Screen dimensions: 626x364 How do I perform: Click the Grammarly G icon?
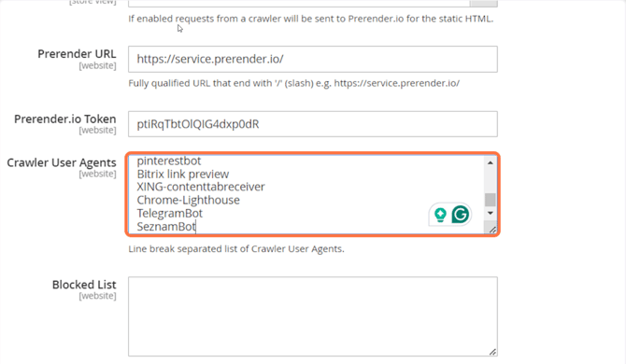461,215
